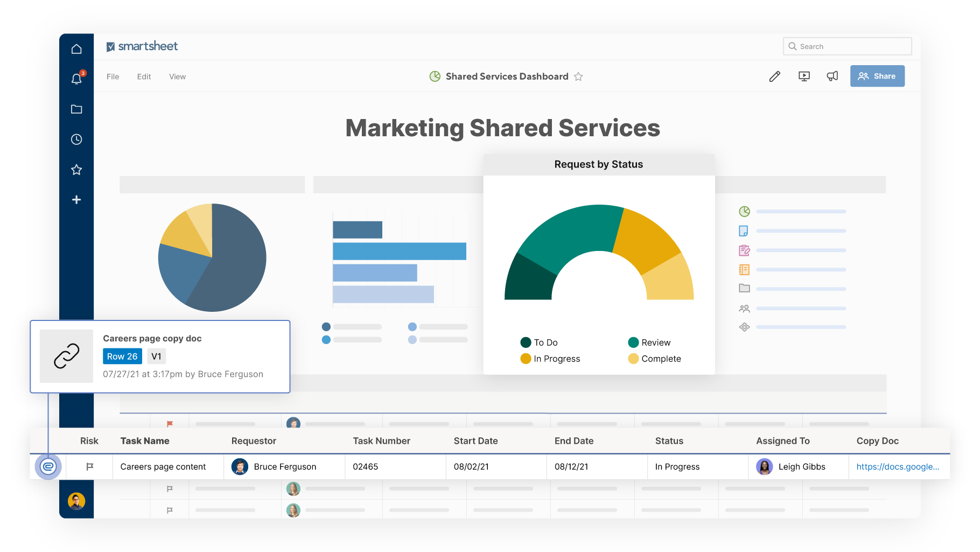980x552 pixels.
Task: Open the docs.google Copy Doc link
Action: pyautogui.click(x=898, y=466)
